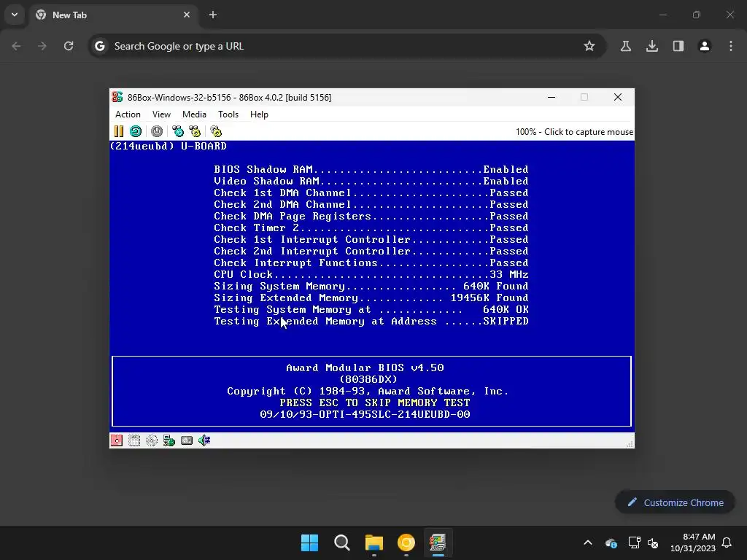Open 86Box settings toolbar icon

tap(216, 131)
